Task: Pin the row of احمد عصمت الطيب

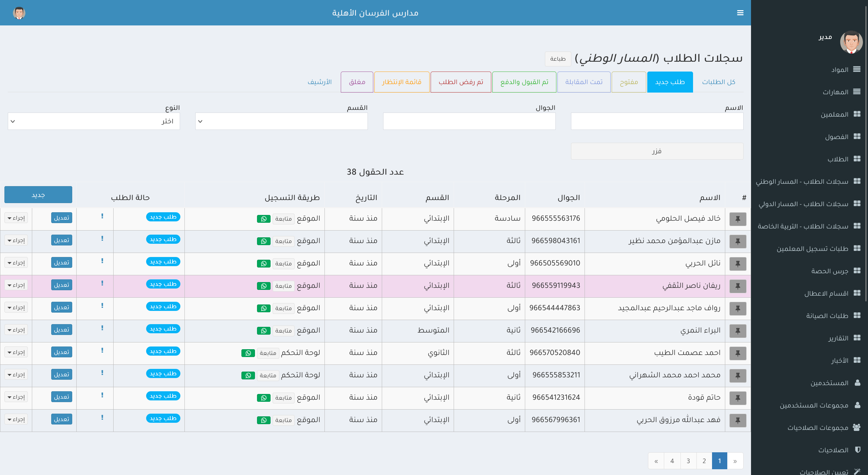Action: coord(738,353)
